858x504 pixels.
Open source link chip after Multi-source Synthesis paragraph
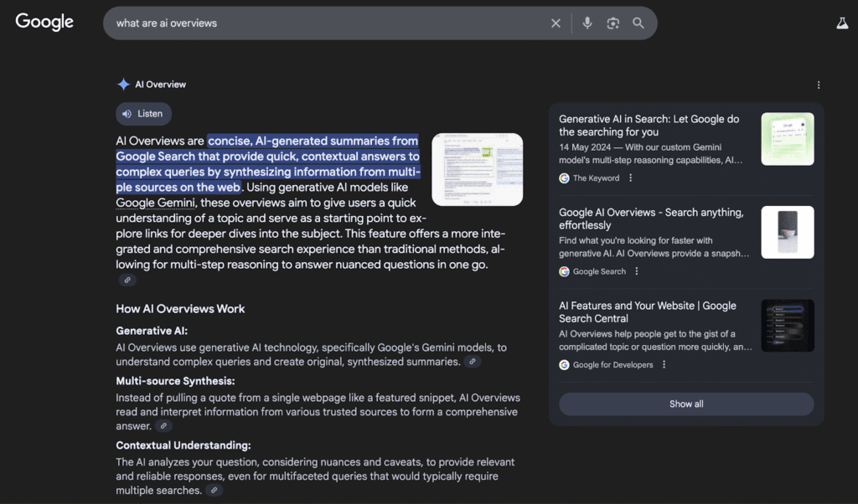[x=163, y=426]
